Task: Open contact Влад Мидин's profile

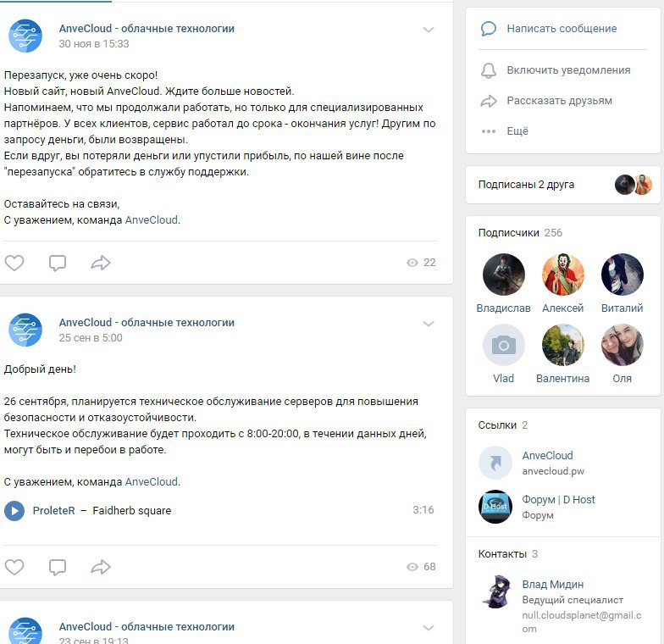Action: click(552, 585)
